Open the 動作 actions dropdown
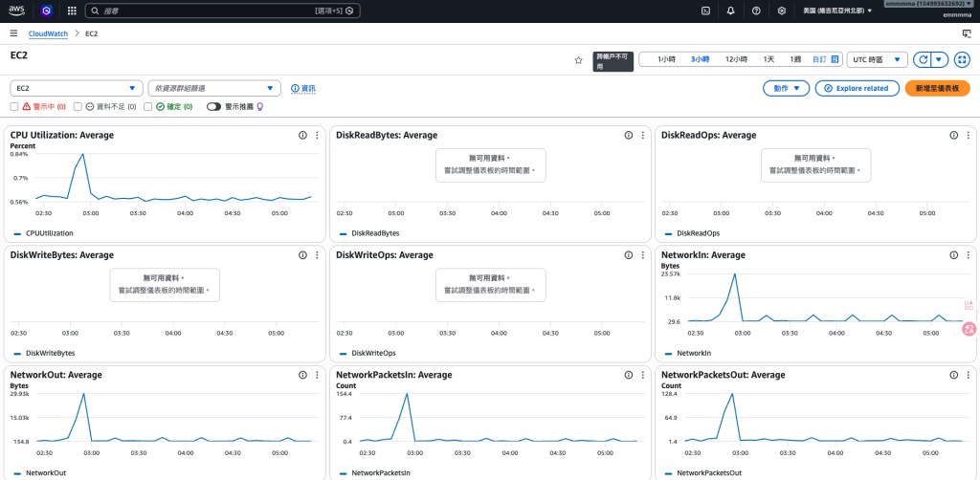Viewport: 980px width, 480px height. [x=787, y=88]
